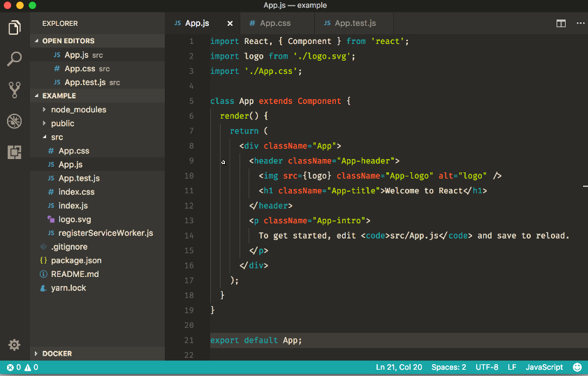
Task: Change language mode from JavaScript
Action: coord(543,367)
